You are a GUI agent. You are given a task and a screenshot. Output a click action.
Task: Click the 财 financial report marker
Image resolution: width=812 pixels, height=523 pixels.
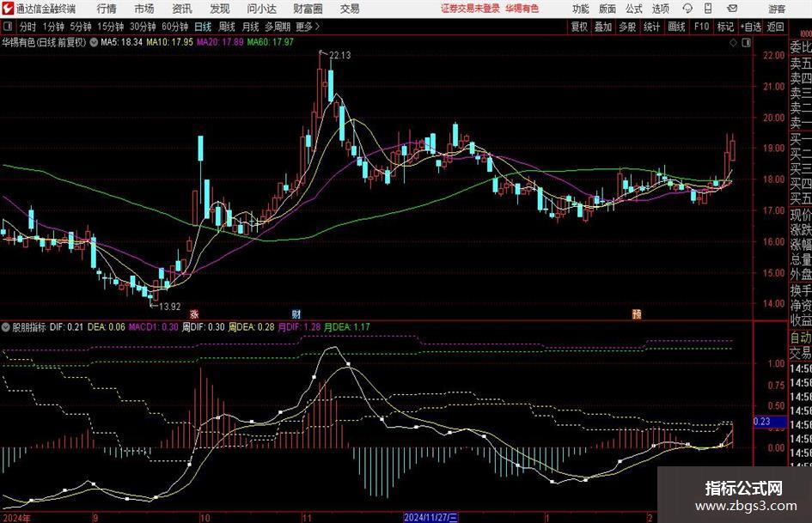coord(296,313)
